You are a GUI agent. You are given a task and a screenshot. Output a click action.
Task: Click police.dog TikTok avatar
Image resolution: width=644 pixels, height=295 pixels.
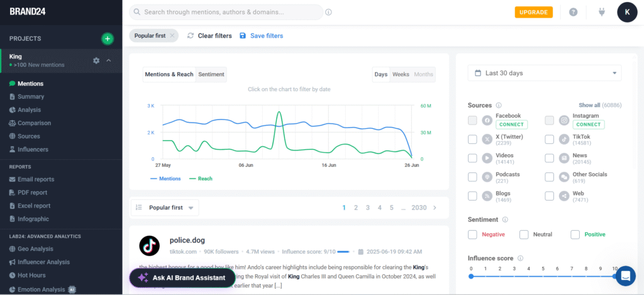149,246
